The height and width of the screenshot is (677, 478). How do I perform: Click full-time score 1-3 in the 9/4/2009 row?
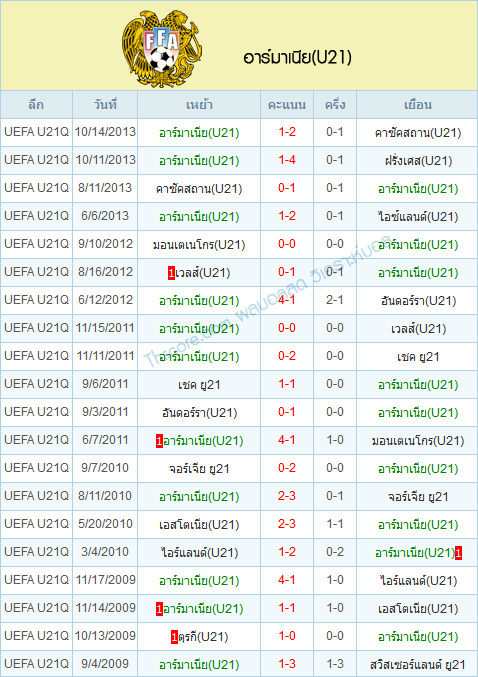pos(287,664)
